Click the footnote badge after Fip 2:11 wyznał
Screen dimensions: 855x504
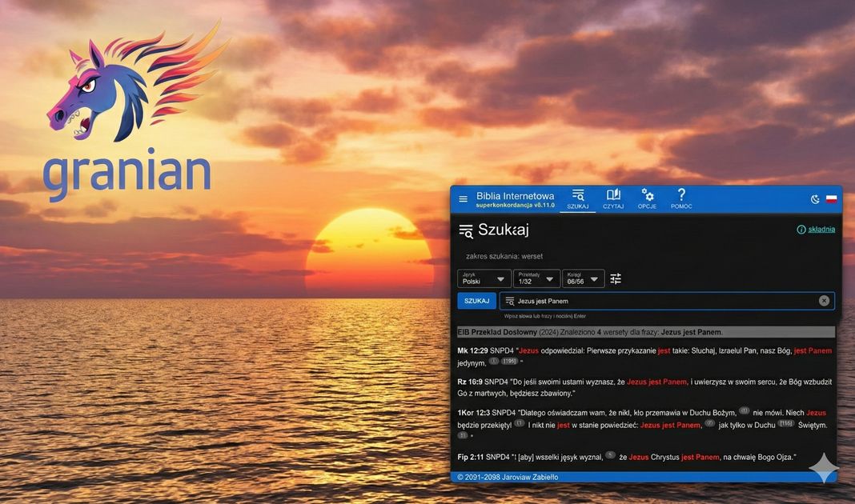coord(610,455)
